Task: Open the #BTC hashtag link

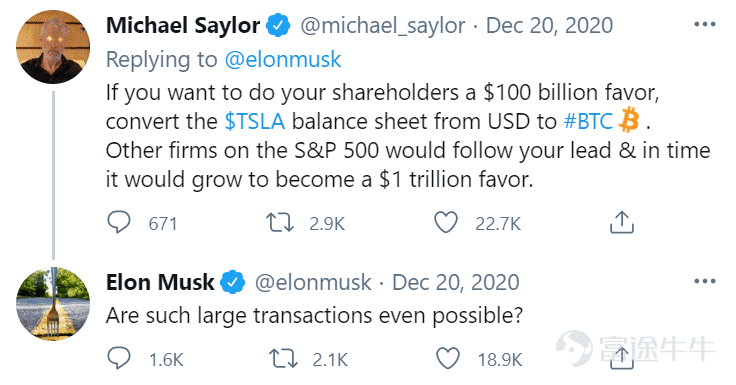Action: (x=588, y=122)
